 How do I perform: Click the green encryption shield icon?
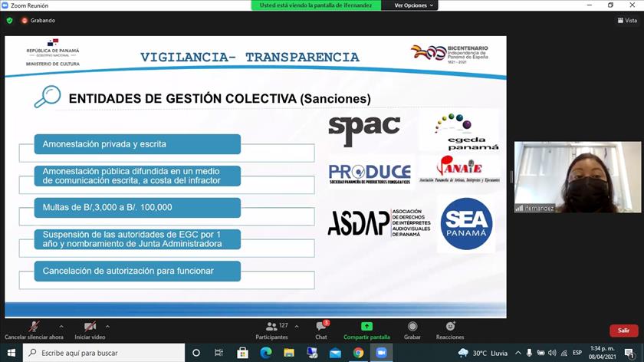point(10,21)
